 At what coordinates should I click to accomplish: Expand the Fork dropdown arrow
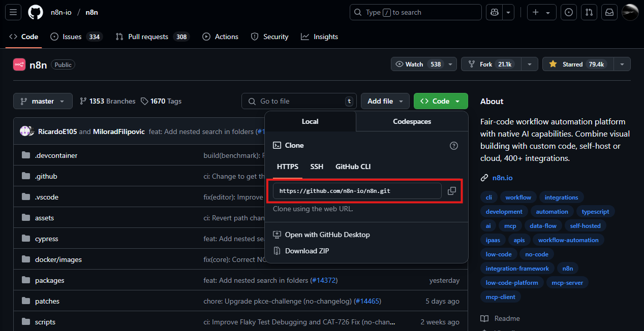tap(530, 64)
